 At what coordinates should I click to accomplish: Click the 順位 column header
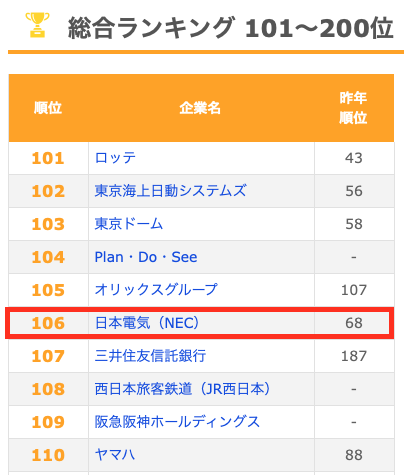(x=48, y=108)
